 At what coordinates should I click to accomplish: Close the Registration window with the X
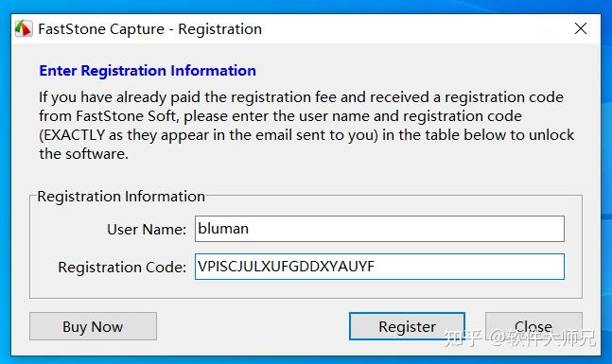(581, 28)
